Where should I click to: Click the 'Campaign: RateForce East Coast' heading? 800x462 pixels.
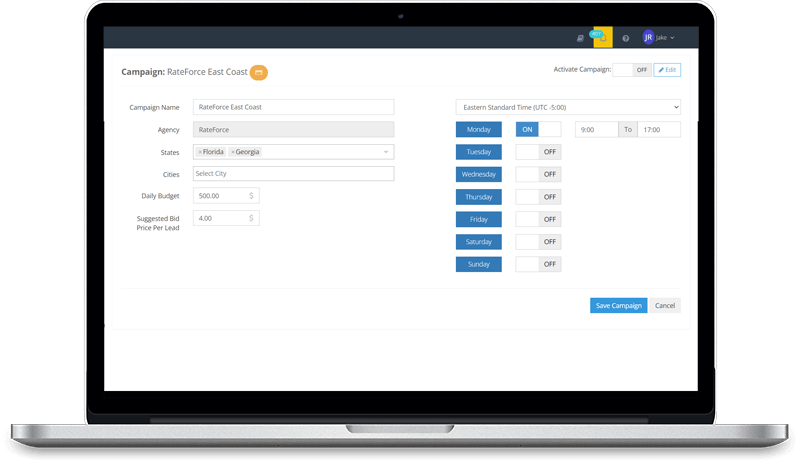[x=184, y=72]
